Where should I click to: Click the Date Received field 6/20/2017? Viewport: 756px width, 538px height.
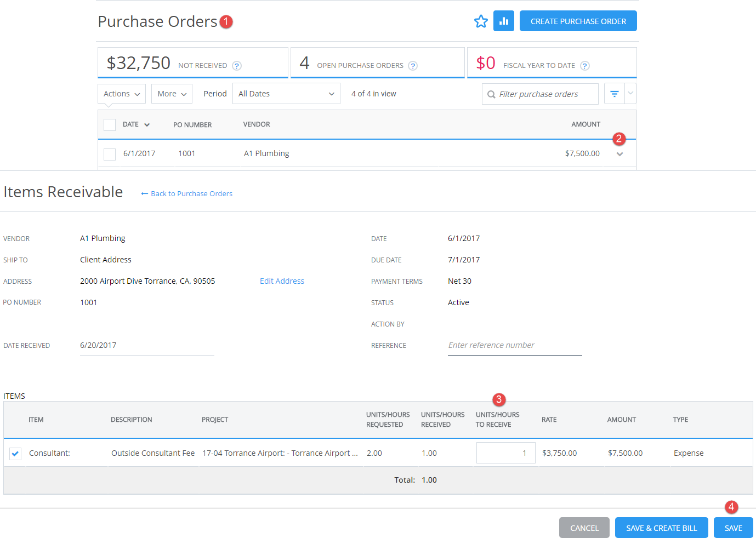[147, 345]
